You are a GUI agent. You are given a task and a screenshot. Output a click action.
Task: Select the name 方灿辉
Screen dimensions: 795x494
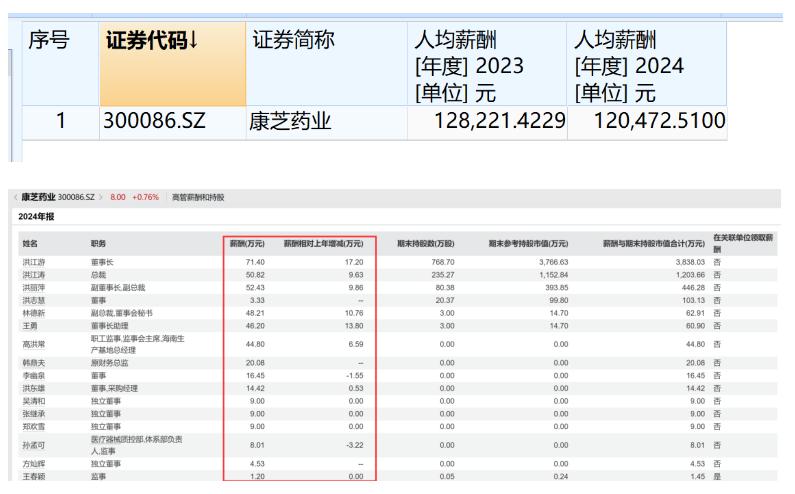point(34,464)
